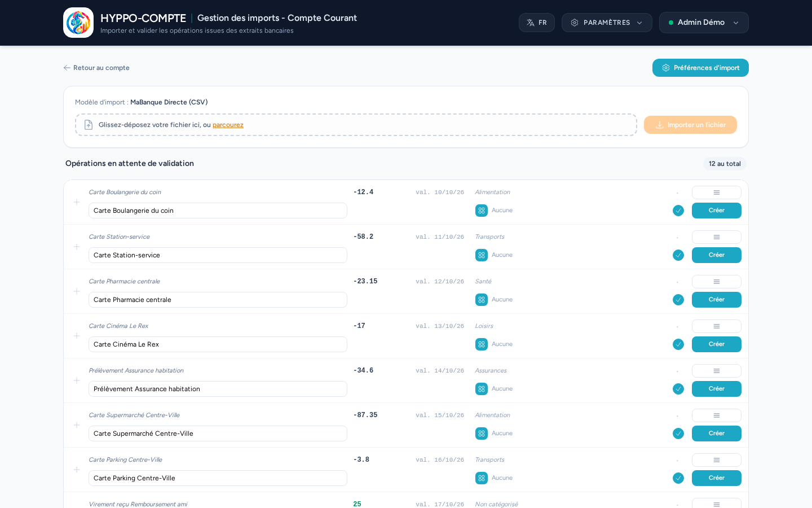Open the Admin Démo user menu
This screenshot has height=508, width=812.
click(x=704, y=23)
